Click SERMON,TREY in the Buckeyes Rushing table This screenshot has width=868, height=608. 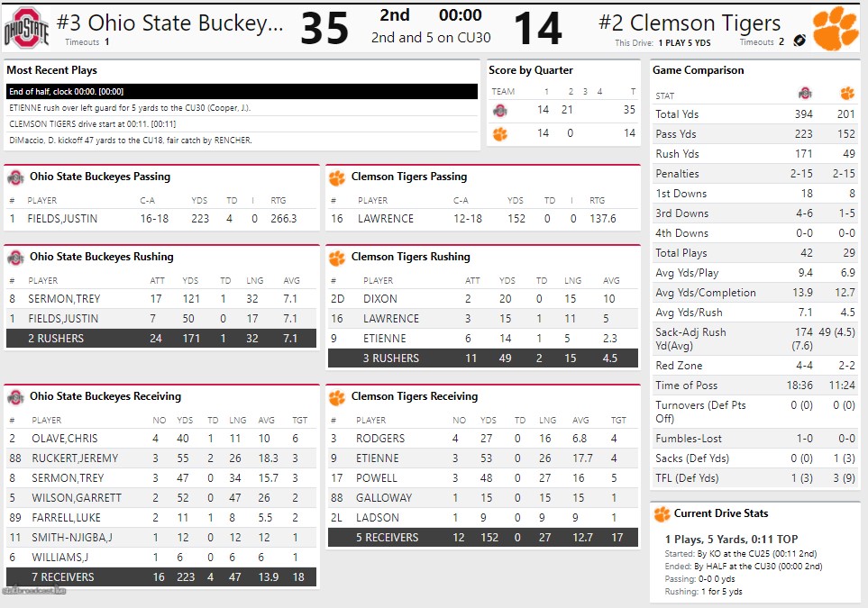click(x=66, y=299)
